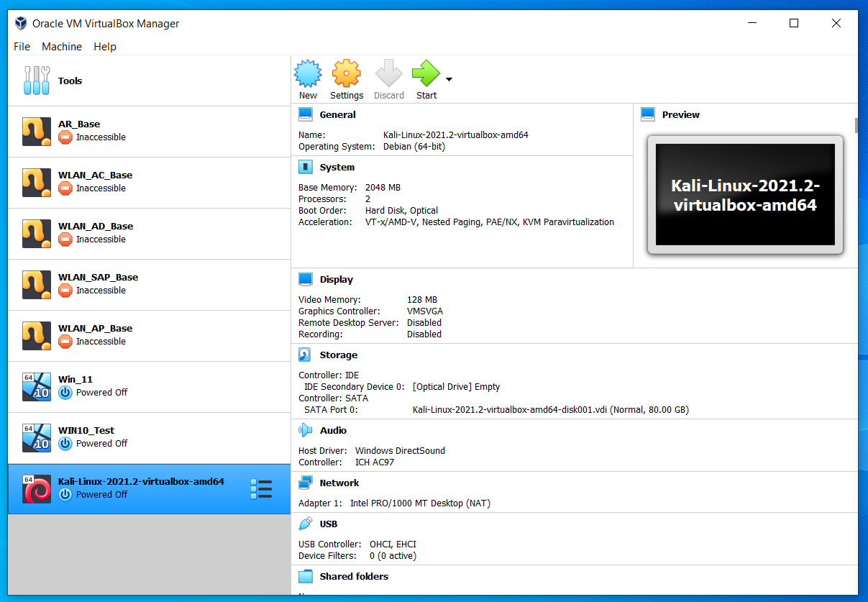Open the Network settings heading link
868x602 pixels.
[x=339, y=483]
